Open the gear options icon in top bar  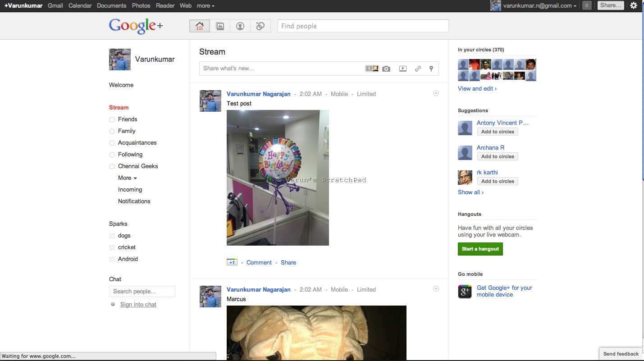pyautogui.click(x=634, y=5)
